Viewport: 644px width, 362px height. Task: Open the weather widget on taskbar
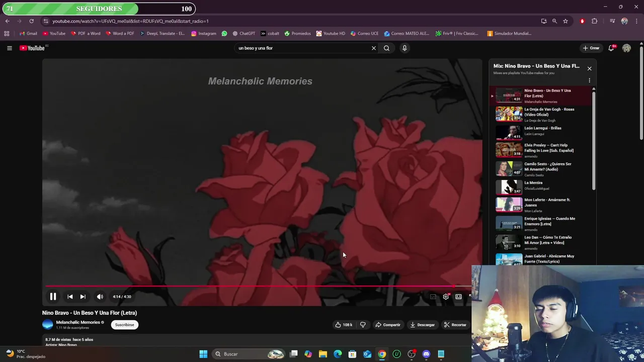[x=25, y=354]
